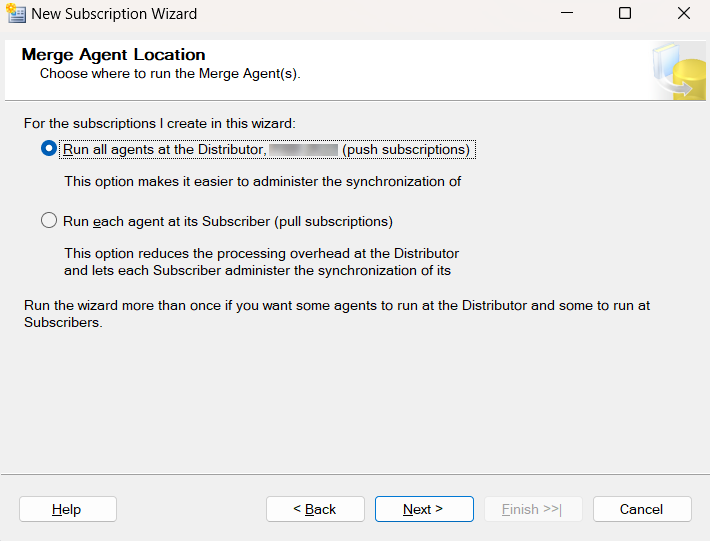
Task: Go back to the previous wizard page
Action: (315, 509)
